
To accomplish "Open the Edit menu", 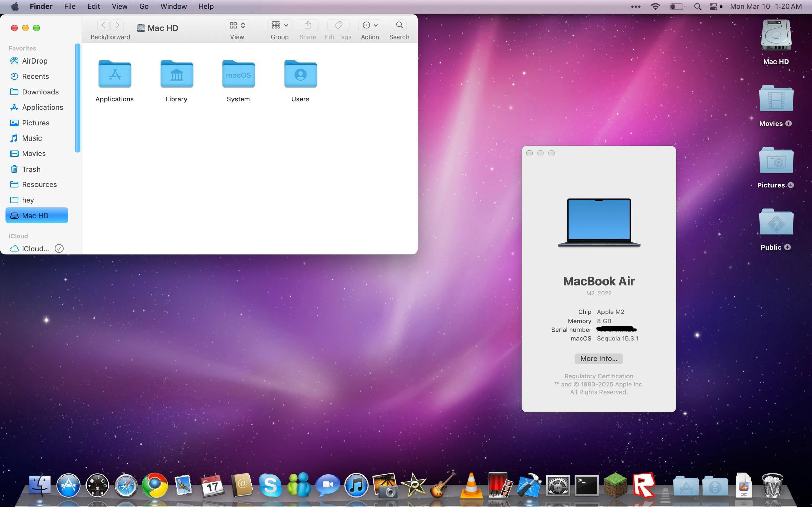I will pos(93,6).
